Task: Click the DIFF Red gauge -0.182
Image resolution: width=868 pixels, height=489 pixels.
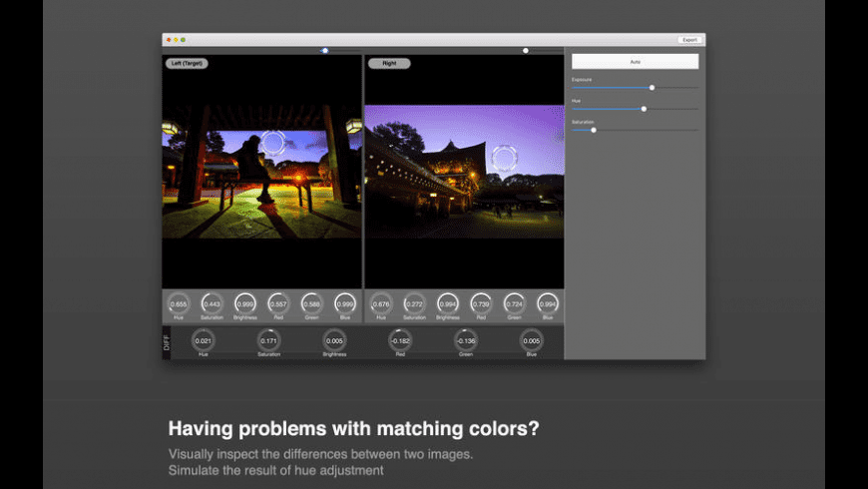Action: [x=400, y=340]
